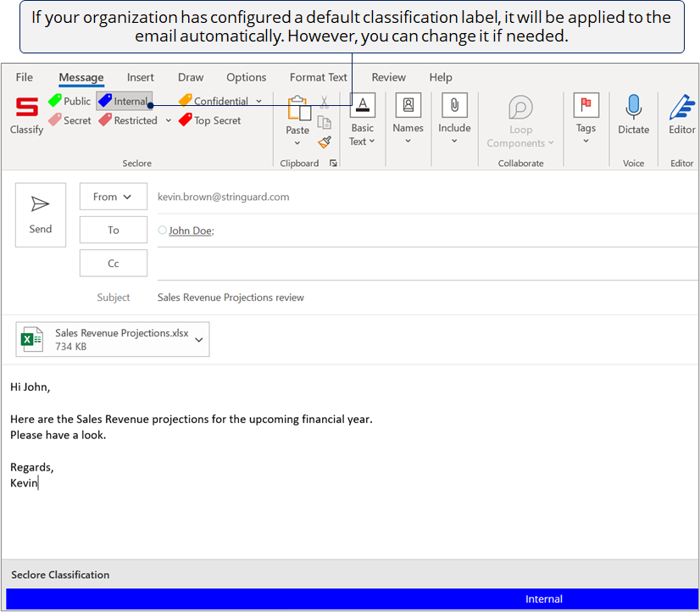Start Dictate microphone

tap(634, 114)
